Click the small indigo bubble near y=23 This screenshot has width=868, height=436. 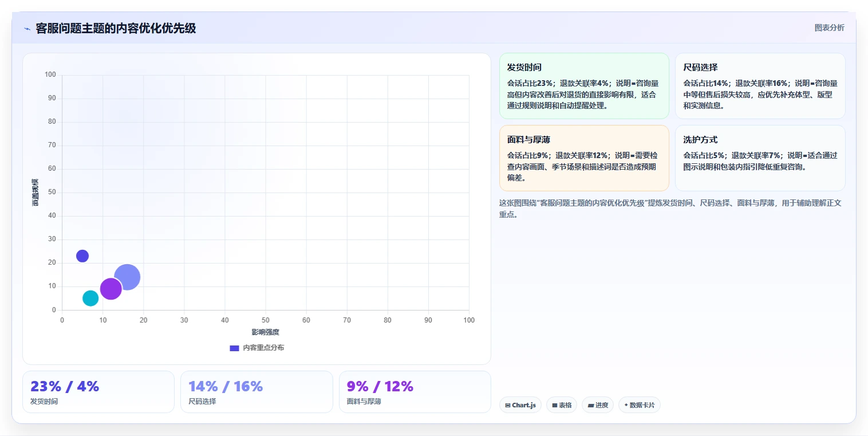coord(82,256)
